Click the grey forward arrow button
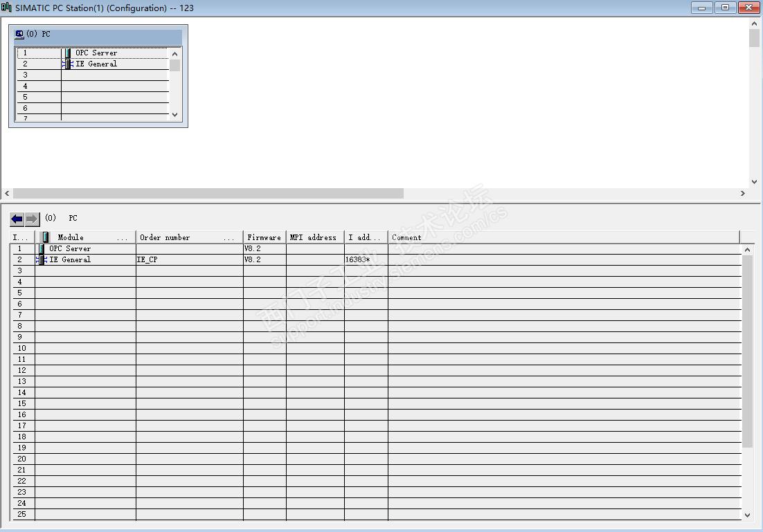The height and width of the screenshot is (532, 763). (32, 219)
